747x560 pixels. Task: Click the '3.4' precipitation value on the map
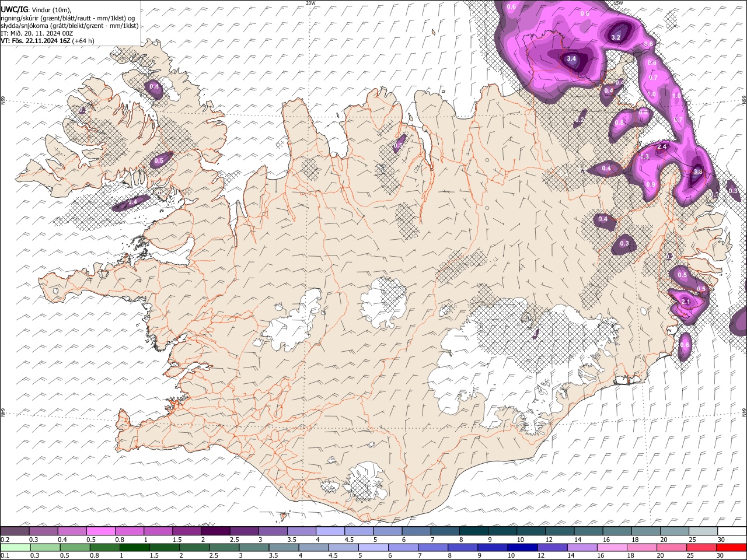[x=571, y=59]
